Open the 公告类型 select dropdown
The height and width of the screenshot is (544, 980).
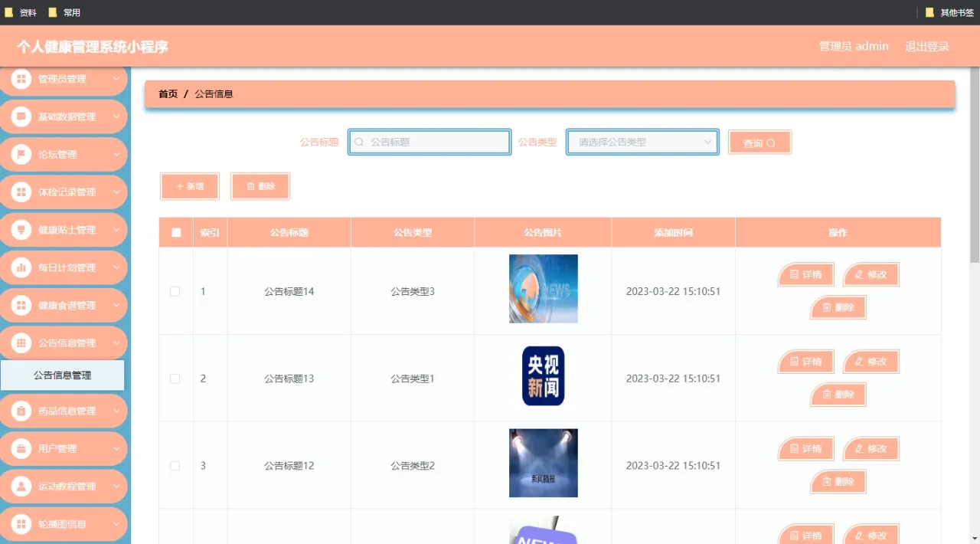tap(642, 143)
